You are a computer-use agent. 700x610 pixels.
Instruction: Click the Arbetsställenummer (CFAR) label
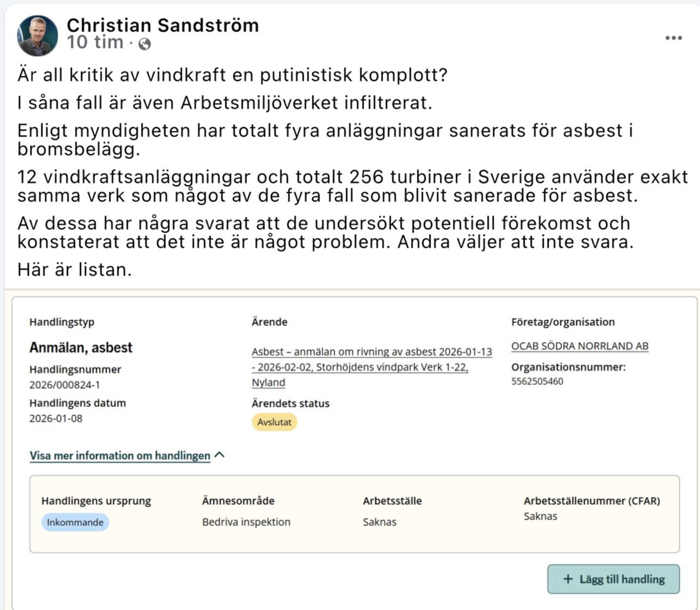tap(592, 501)
